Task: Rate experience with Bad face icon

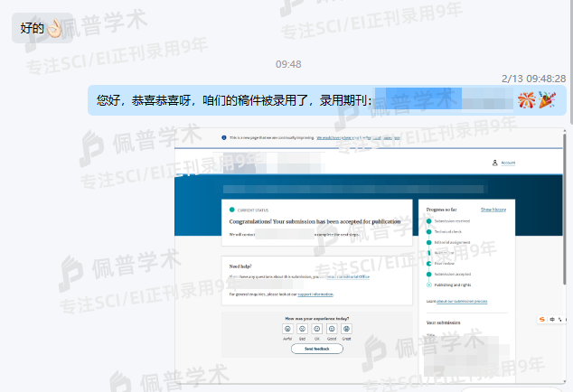Action: point(303,329)
